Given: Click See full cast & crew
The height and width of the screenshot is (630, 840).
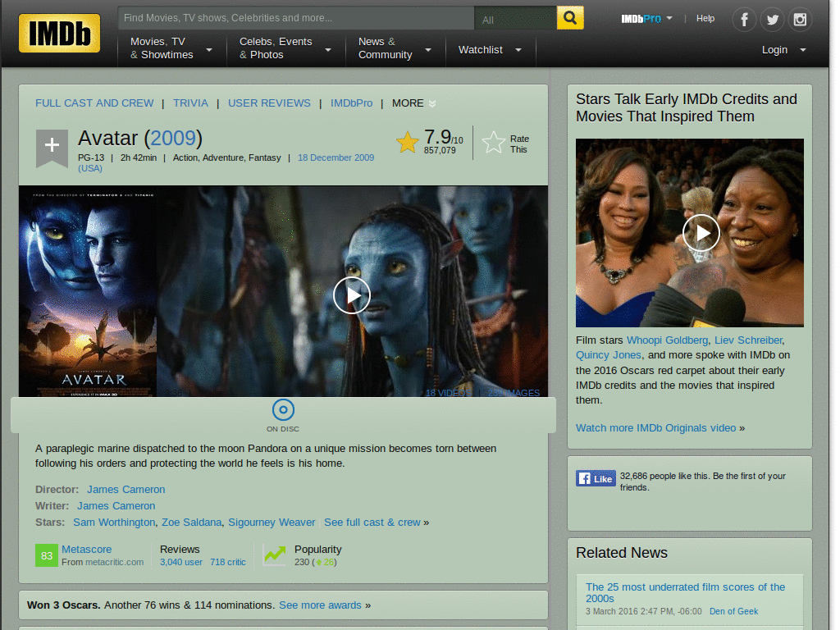Looking at the screenshot, I should (x=372, y=523).
